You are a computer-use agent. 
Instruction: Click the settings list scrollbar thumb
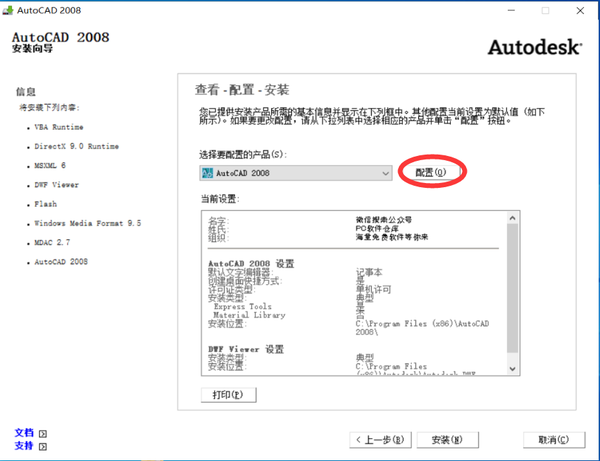[512, 288]
